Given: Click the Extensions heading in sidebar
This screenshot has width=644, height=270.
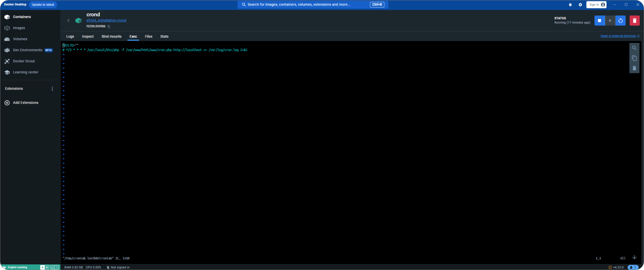Looking at the screenshot, I should coord(14,89).
